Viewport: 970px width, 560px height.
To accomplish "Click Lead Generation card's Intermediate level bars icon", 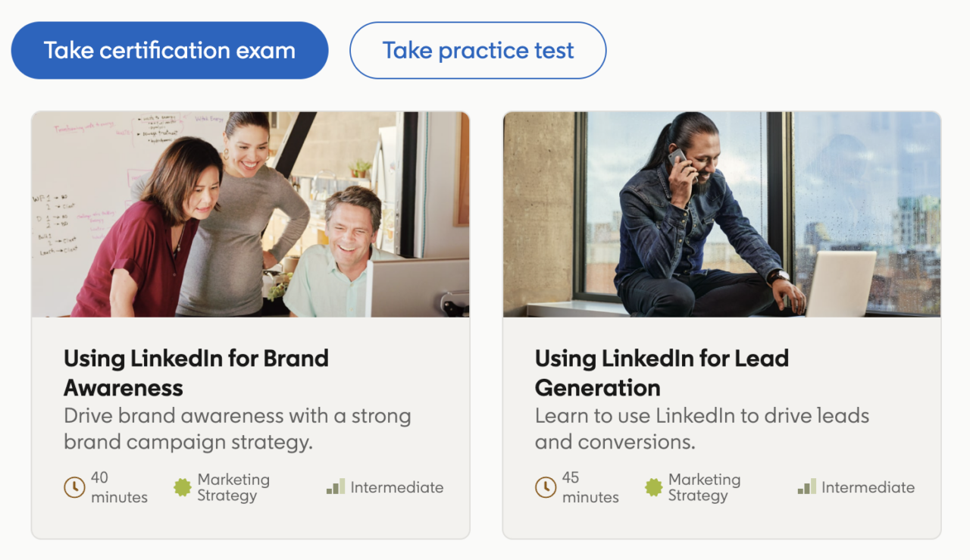I will point(807,487).
